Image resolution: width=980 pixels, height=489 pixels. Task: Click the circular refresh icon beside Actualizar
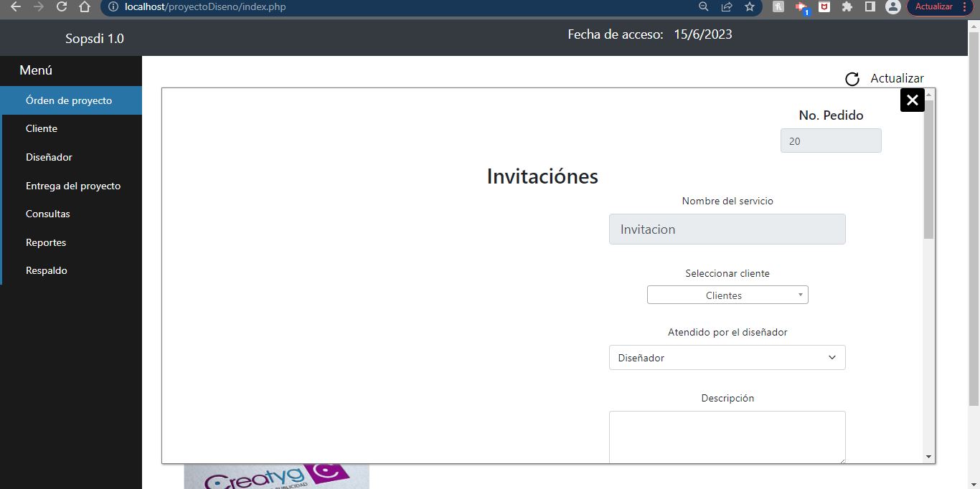tap(852, 79)
